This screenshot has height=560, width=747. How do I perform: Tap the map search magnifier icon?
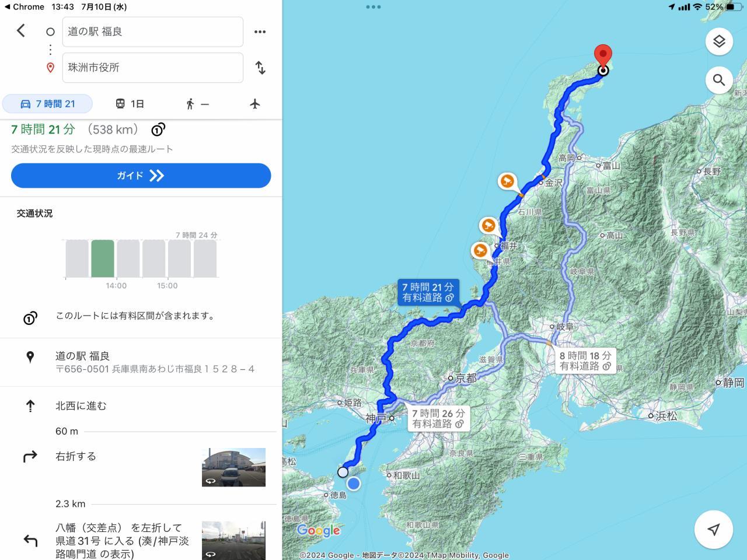(719, 80)
